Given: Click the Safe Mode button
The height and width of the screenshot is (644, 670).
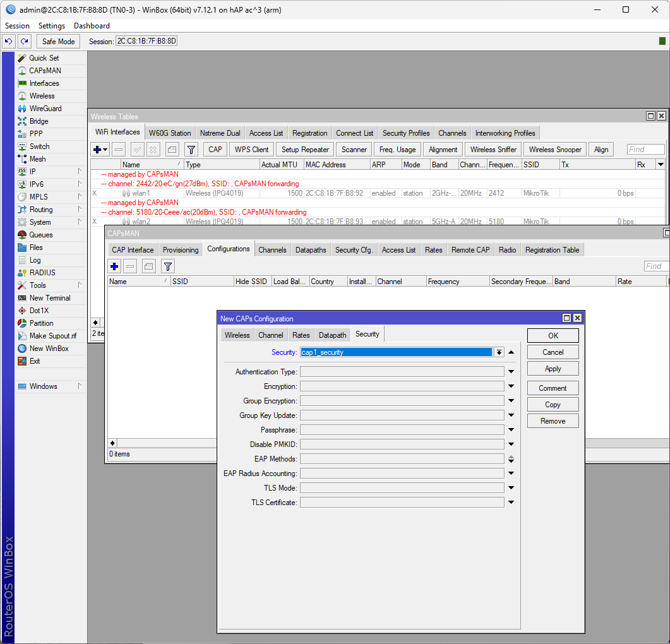Looking at the screenshot, I should 58,41.
